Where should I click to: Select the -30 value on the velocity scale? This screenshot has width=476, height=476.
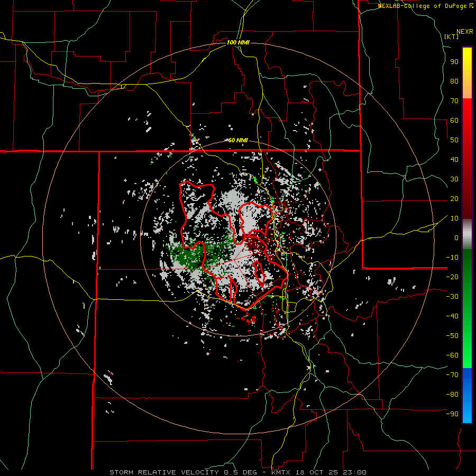452,297
